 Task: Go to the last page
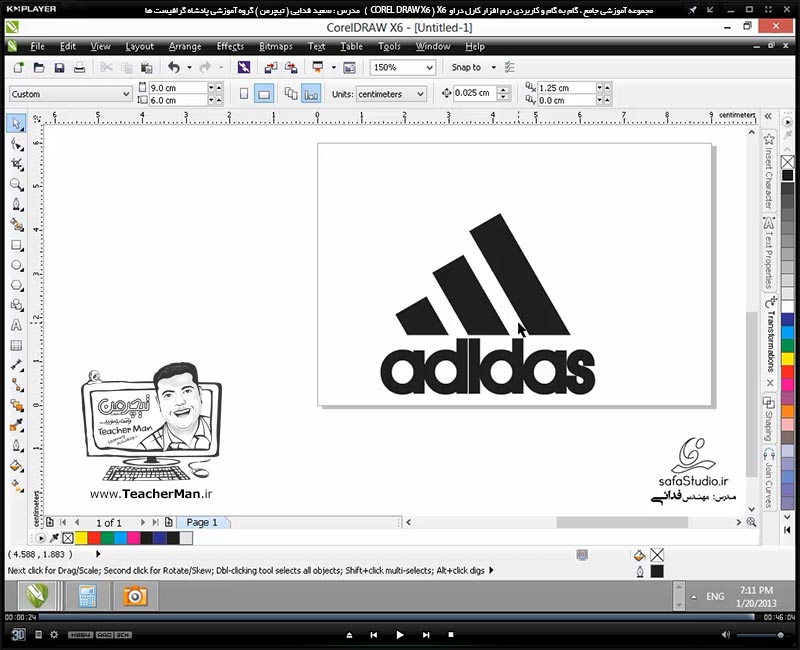click(x=155, y=522)
